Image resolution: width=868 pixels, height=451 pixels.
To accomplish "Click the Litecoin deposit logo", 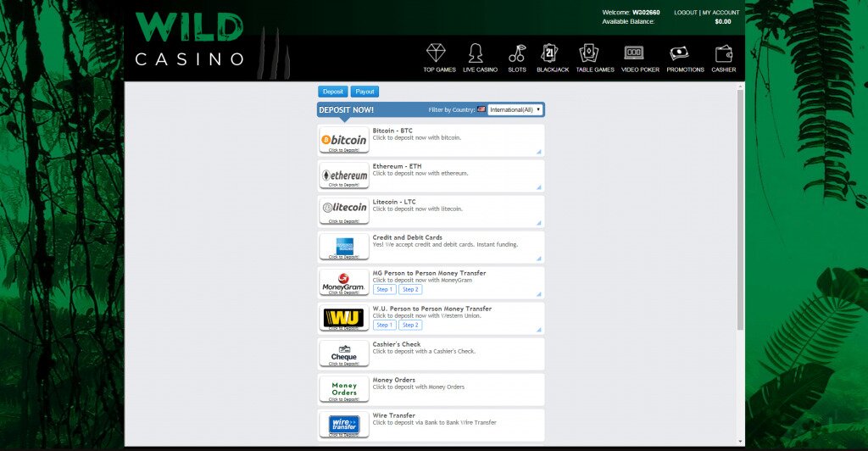I will 344,211.
